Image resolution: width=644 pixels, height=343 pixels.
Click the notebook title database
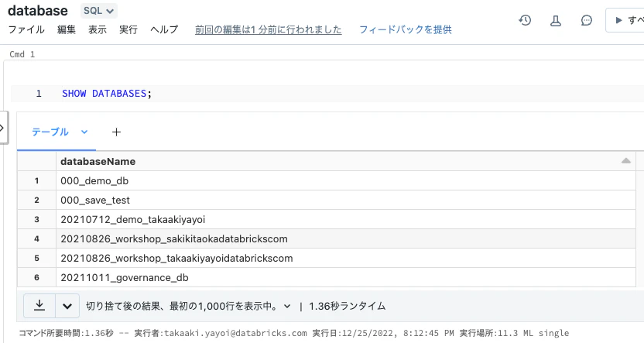tap(38, 11)
